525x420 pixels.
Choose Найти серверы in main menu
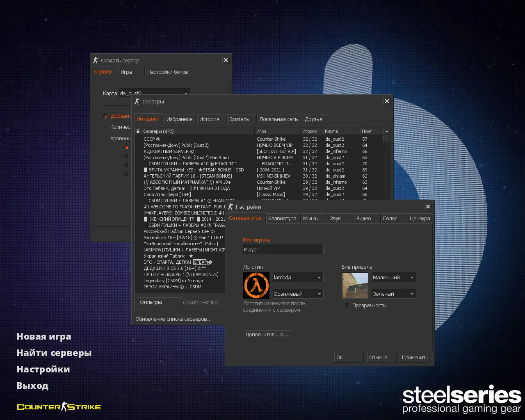click(54, 353)
